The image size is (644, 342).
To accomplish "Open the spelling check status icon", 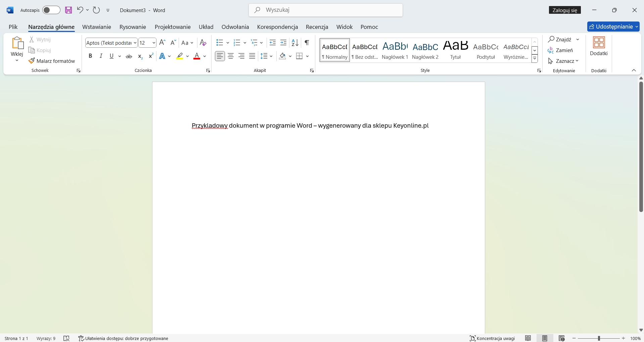I will [66, 338].
